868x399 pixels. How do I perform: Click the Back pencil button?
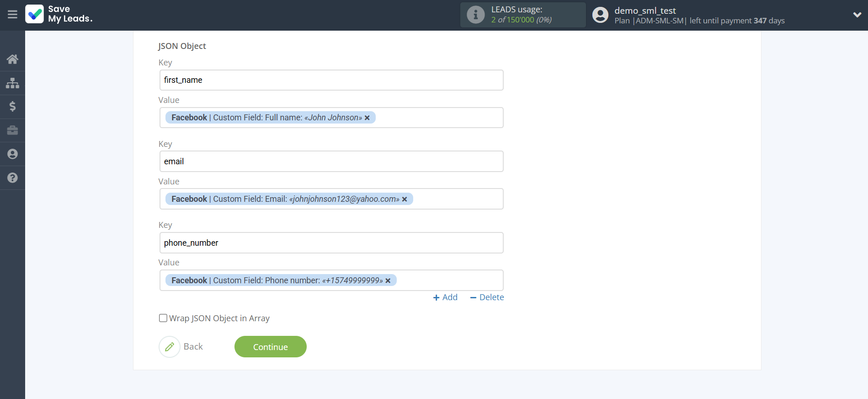pyautogui.click(x=170, y=347)
